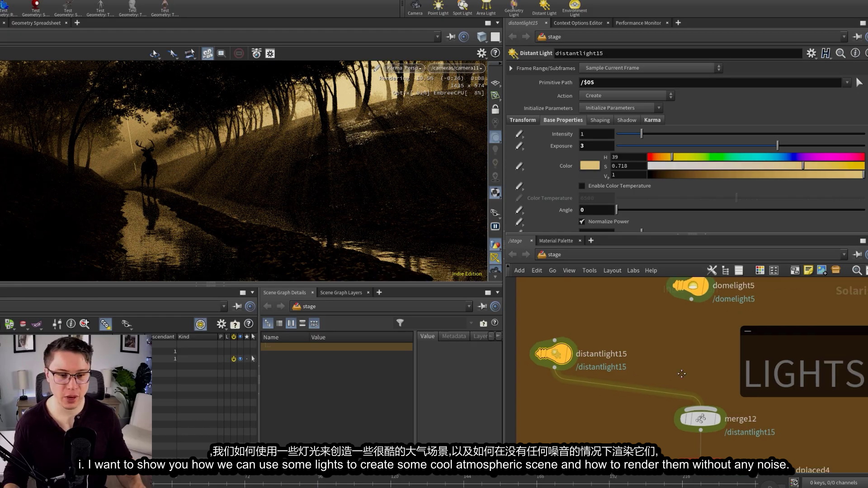Image resolution: width=868 pixels, height=488 pixels.
Task: Open the Performance Monitor tab
Action: [x=638, y=23]
